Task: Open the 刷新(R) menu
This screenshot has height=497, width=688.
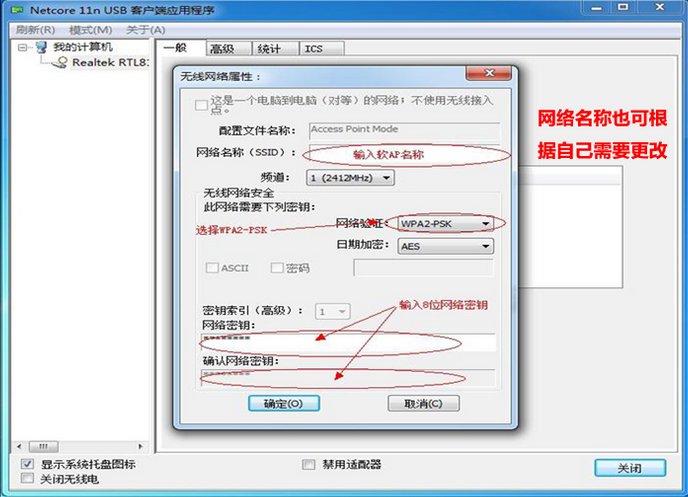Action: pos(36,30)
